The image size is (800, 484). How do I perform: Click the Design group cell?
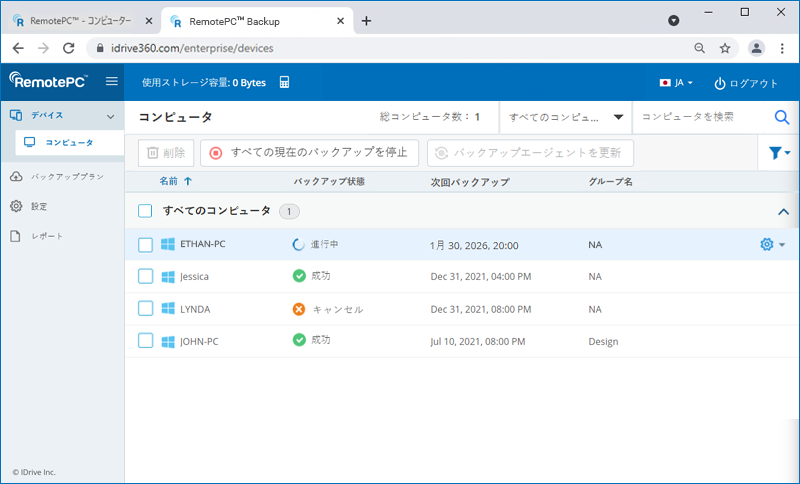pyautogui.click(x=603, y=341)
